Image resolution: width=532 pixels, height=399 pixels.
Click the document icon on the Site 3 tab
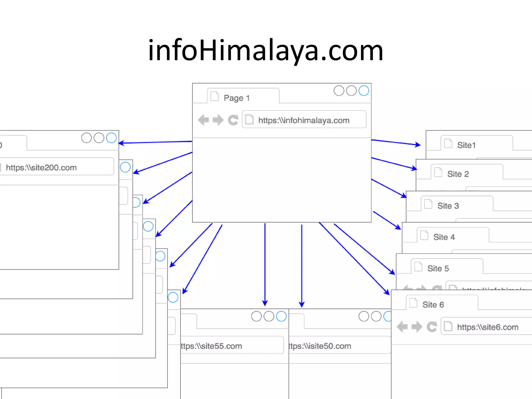click(x=428, y=204)
